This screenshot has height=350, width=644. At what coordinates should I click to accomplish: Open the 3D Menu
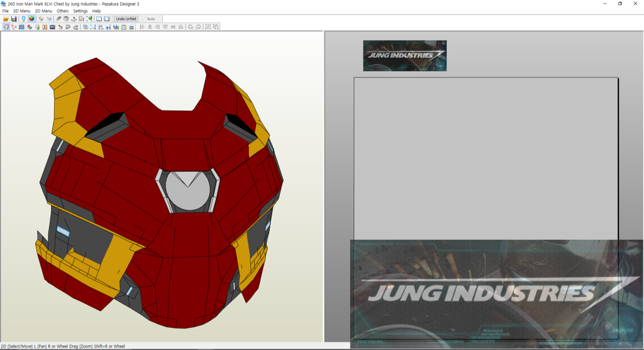(21, 11)
